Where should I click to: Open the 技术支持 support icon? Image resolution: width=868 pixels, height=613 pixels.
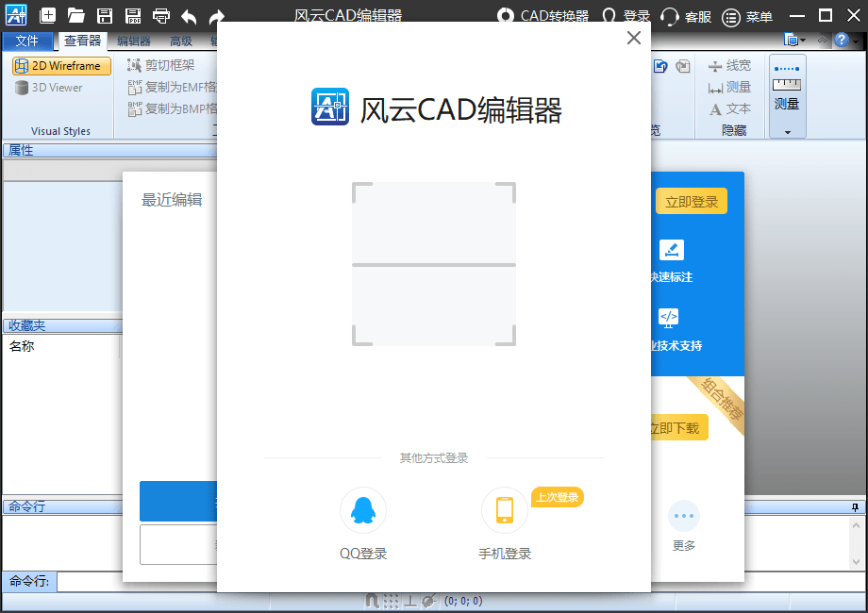pyautogui.click(x=669, y=318)
